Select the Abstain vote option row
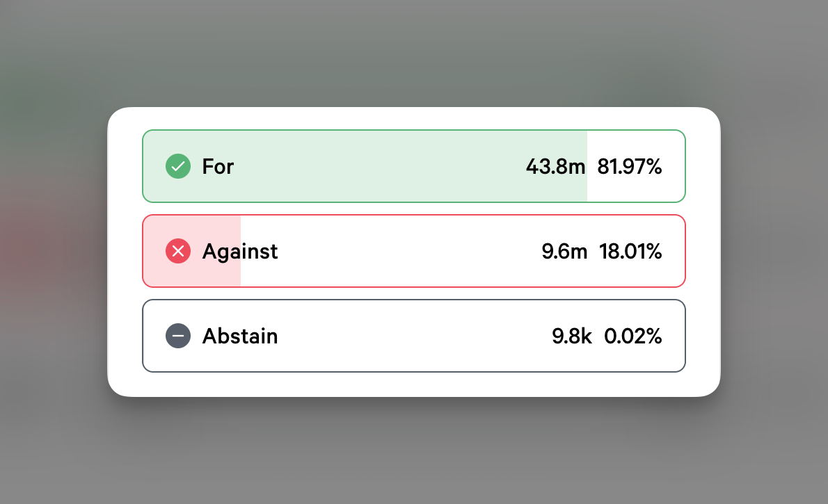Viewport: 828px width, 504px height. [414, 336]
